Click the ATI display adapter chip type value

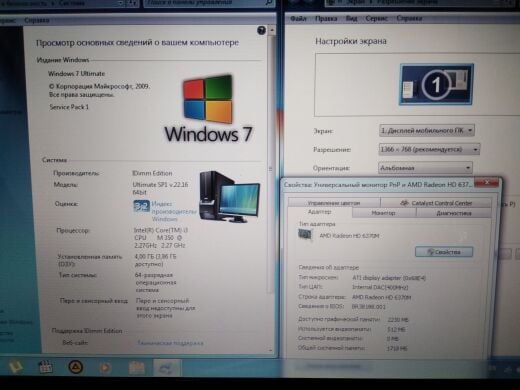click(389, 278)
